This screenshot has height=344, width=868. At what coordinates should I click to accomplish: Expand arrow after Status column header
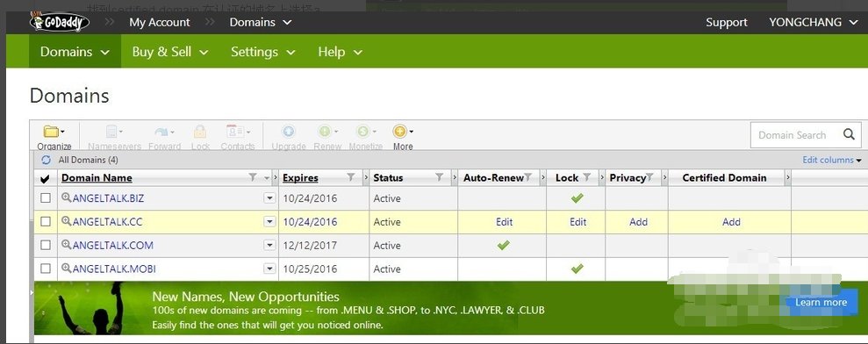pyautogui.click(x=454, y=177)
